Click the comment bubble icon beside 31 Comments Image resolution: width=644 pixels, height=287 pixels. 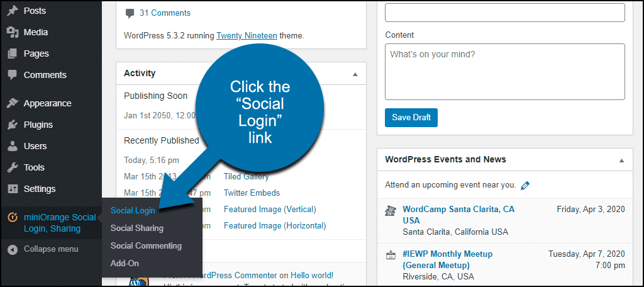(x=130, y=14)
